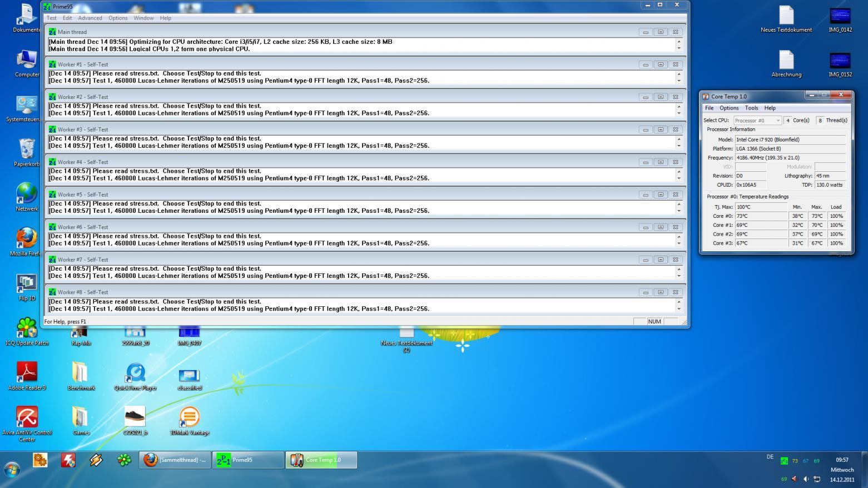Open the Core Temp Help menu
The height and width of the screenshot is (488, 868).
tap(770, 108)
